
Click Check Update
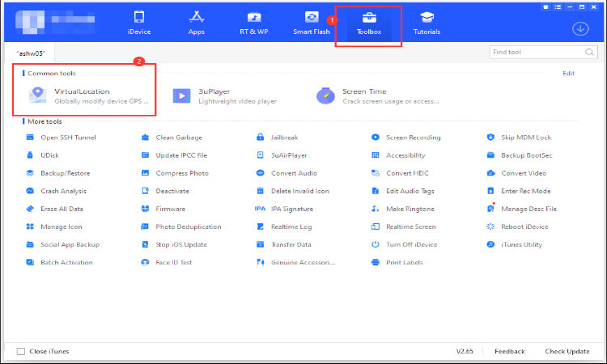pyautogui.click(x=567, y=351)
